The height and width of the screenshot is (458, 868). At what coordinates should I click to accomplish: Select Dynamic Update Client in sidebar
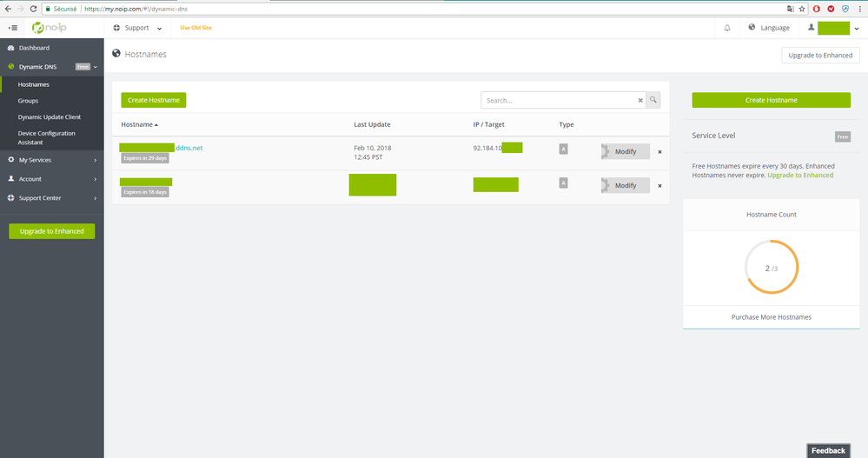coord(50,116)
